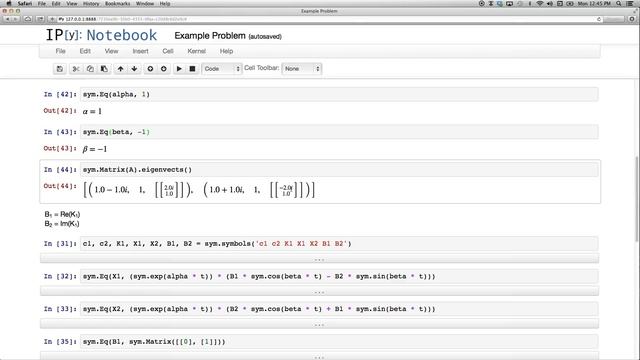
Task: Click the Out[43] result beta = -1
Action: [x=94, y=149]
